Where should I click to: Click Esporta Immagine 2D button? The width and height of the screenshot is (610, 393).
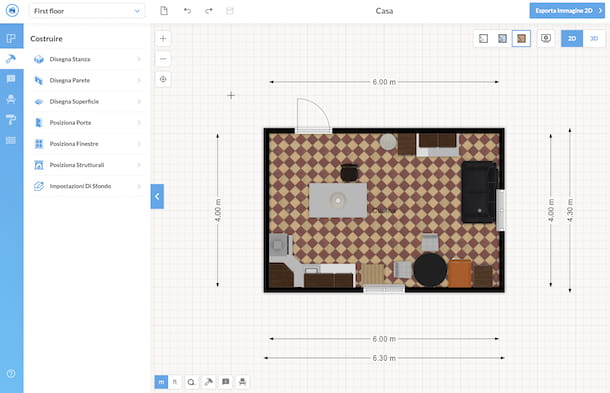(x=568, y=11)
